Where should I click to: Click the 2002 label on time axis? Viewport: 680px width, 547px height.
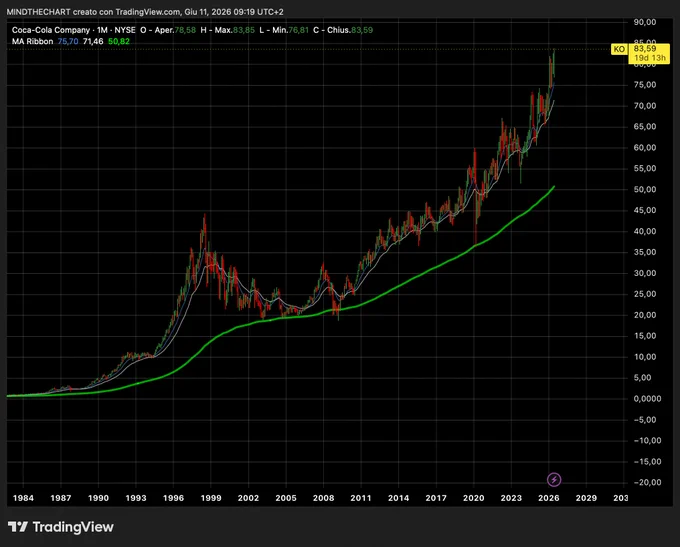click(x=248, y=498)
